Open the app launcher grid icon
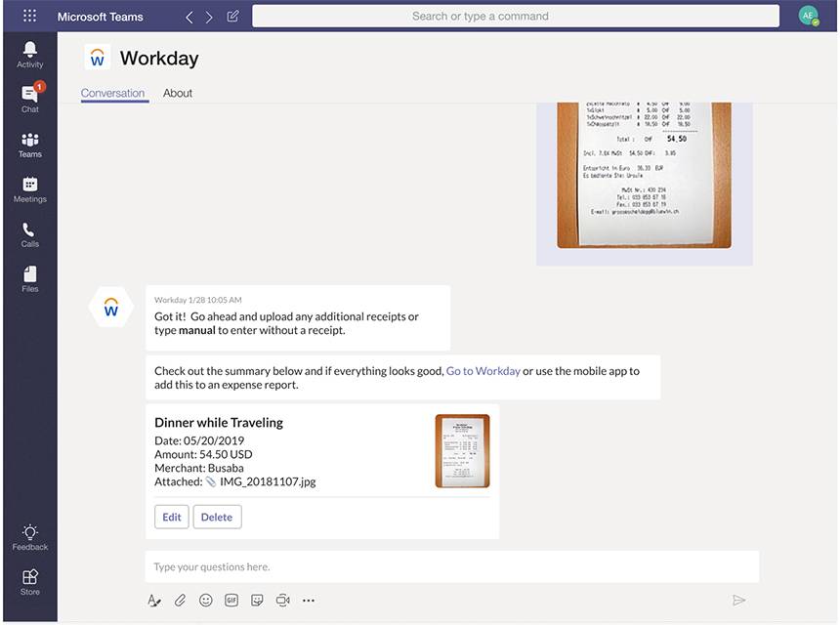 tap(30, 16)
